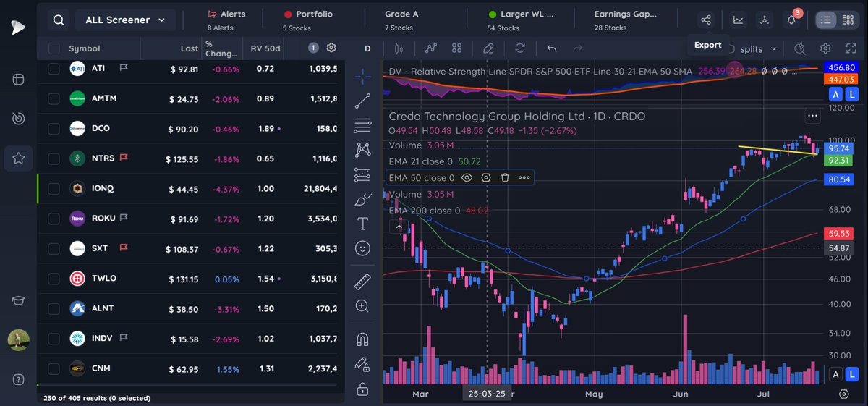
Task: Open the chart view icon in header
Action: click(x=739, y=20)
